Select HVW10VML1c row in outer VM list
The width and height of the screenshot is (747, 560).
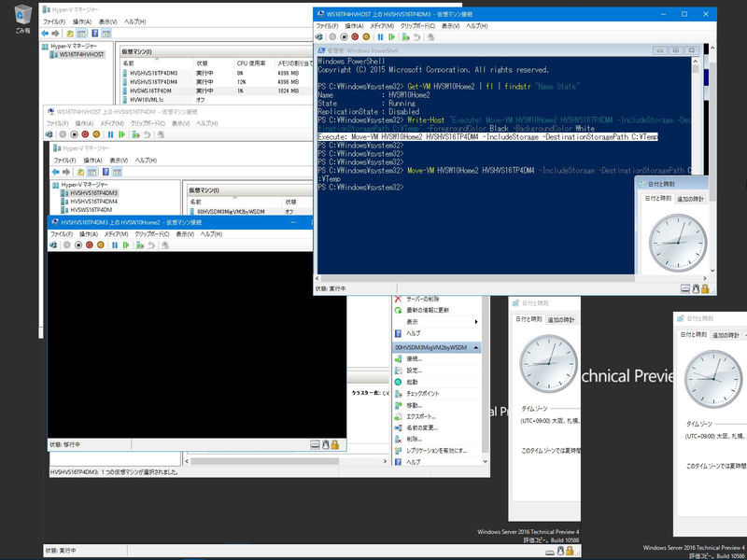tap(216, 100)
